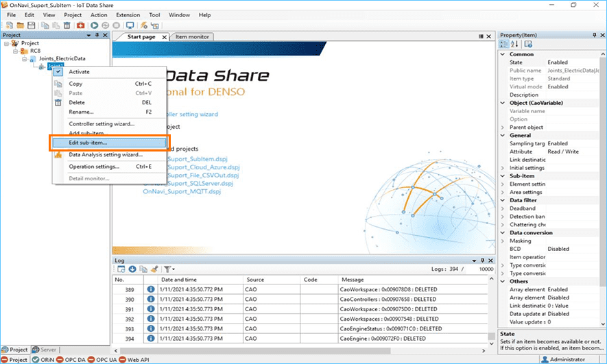Expand the Parent object property row
Screen dimensions: 607x364
tap(503, 127)
